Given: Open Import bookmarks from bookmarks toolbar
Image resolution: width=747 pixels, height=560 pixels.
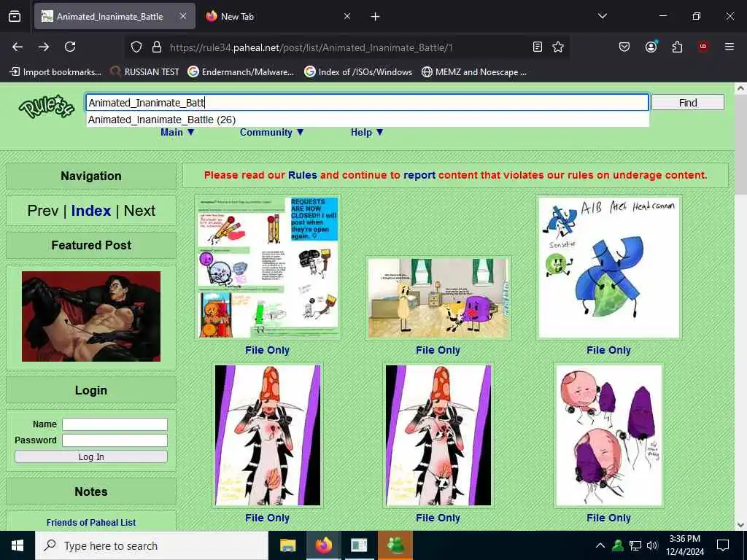Looking at the screenshot, I should pyautogui.click(x=55, y=72).
